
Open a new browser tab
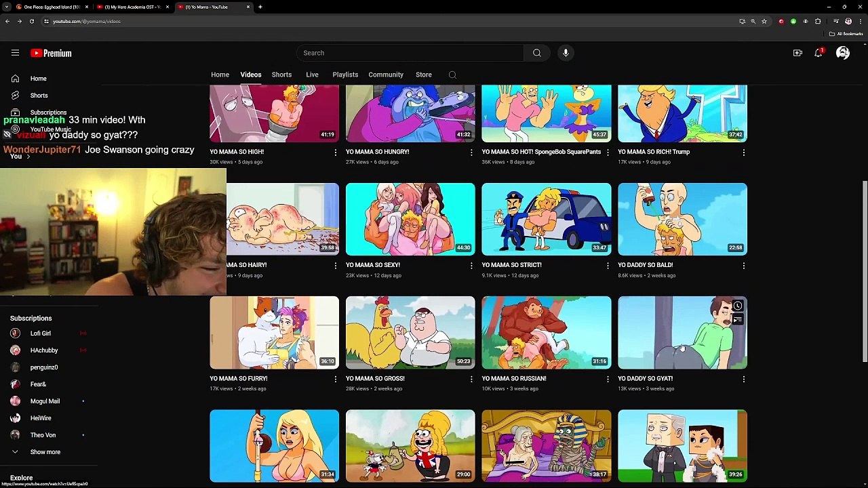click(x=260, y=7)
